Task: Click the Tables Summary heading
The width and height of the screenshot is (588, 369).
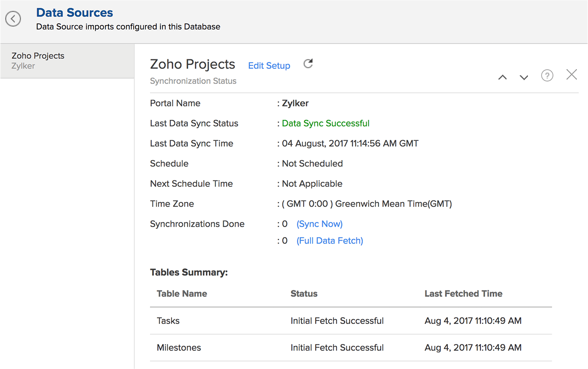Action: point(189,273)
